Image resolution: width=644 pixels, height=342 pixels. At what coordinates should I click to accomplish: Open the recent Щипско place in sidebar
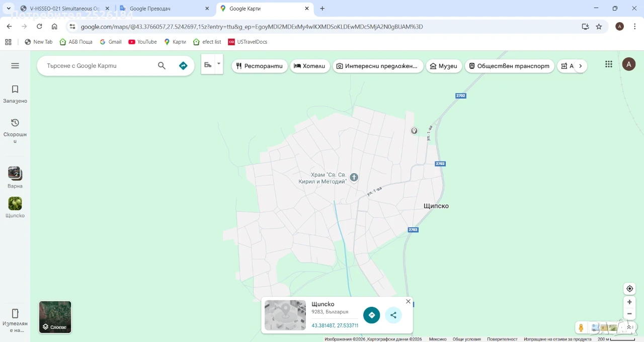pos(15,207)
